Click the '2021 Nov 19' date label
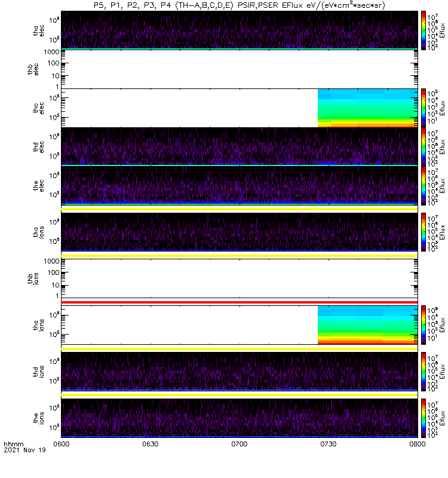The height and width of the screenshot is (478, 448). (24, 450)
